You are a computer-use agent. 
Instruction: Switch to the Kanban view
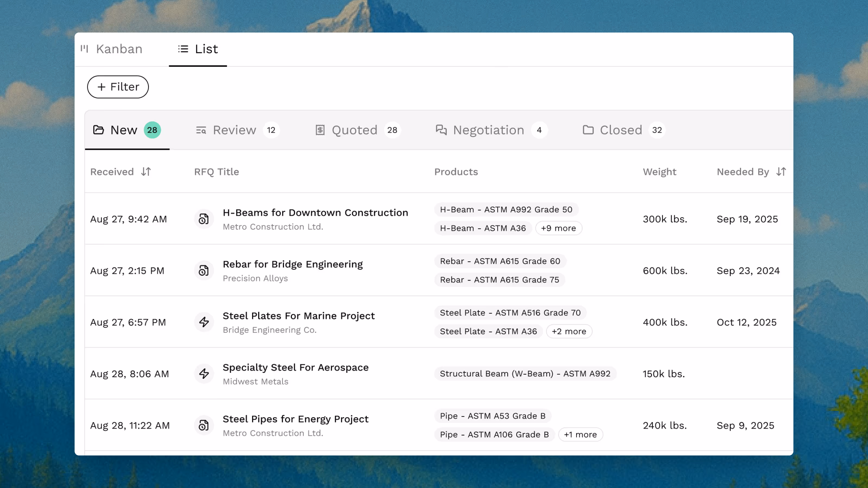111,49
